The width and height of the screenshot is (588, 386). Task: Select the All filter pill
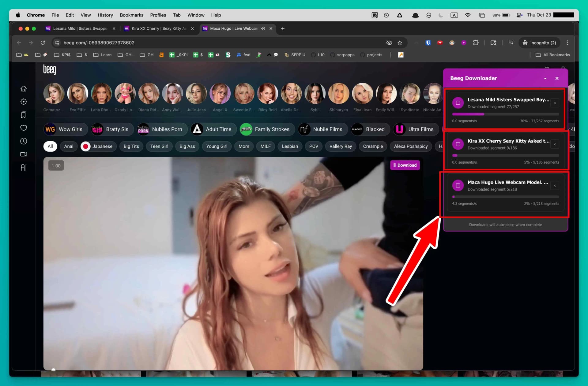50,147
